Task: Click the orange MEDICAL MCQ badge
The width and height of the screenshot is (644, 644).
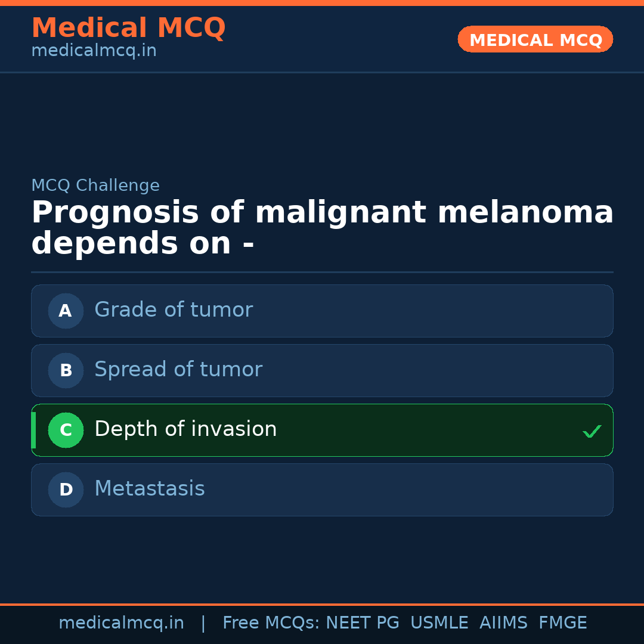Action: click(x=535, y=40)
